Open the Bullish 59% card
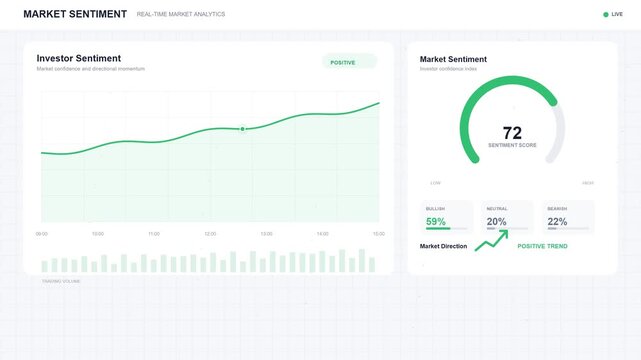 point(446,217)
